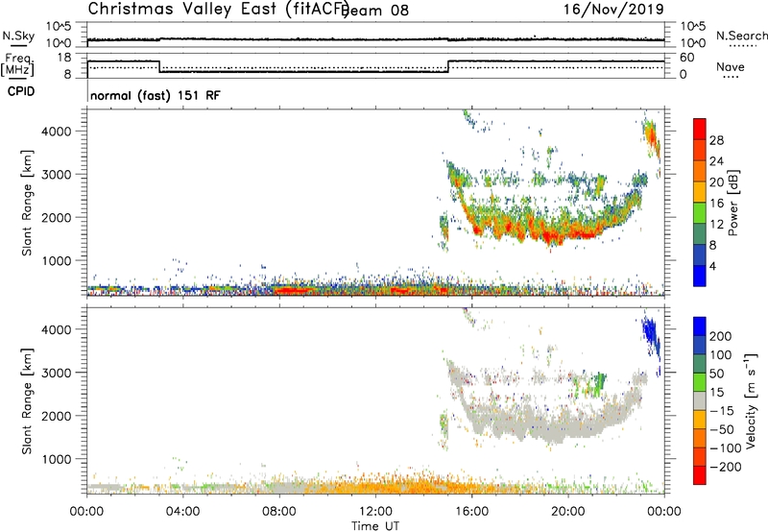Pick the bottom red swatch of the velocity colorbar

point(700,475)
